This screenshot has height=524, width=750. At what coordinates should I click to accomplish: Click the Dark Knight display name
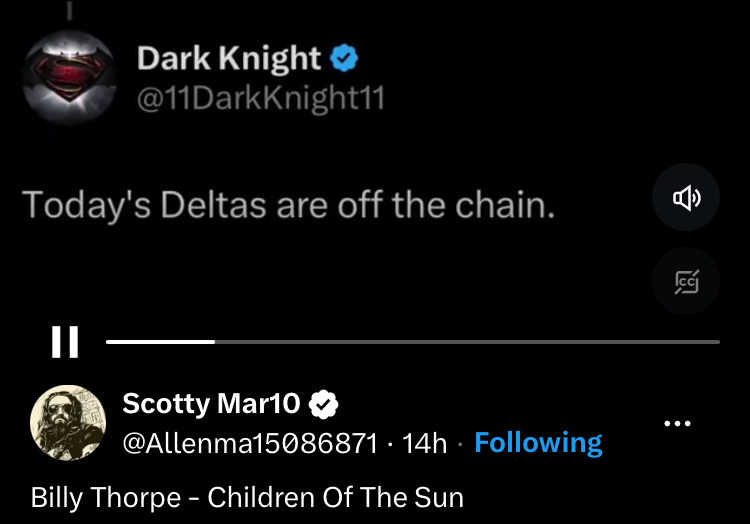(x=228, y=59)
